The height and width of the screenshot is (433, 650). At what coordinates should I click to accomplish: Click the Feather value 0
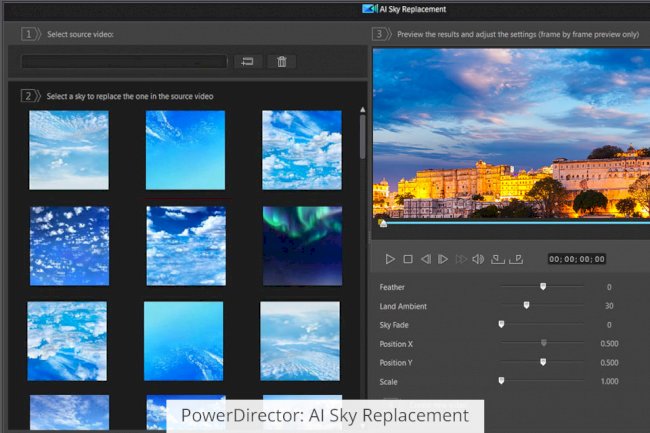[x=609, y=287]
